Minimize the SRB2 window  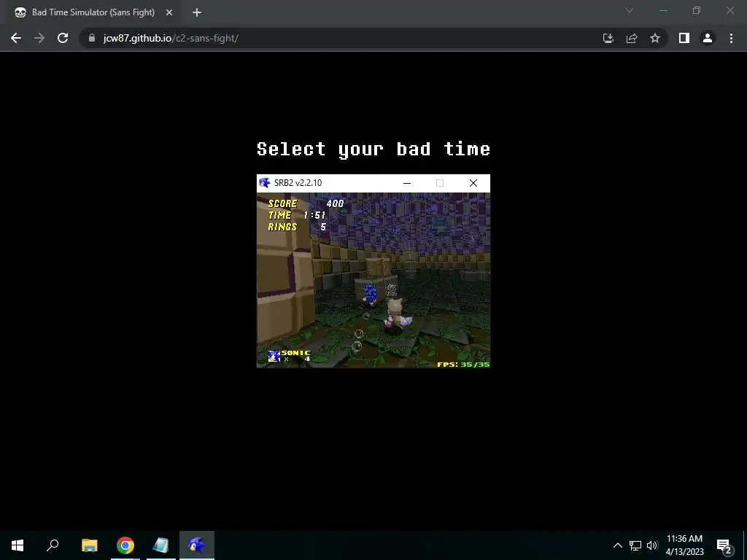pos(407,183)
